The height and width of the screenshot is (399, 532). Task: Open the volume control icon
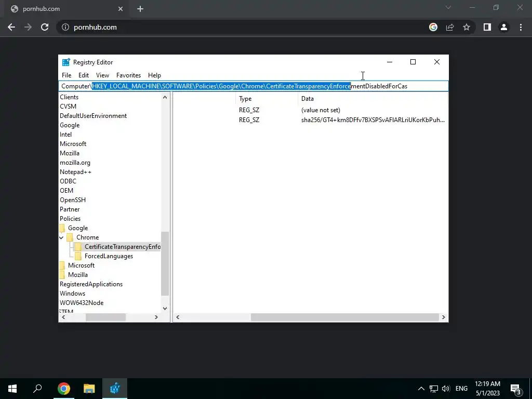click(x=446, y=389)
